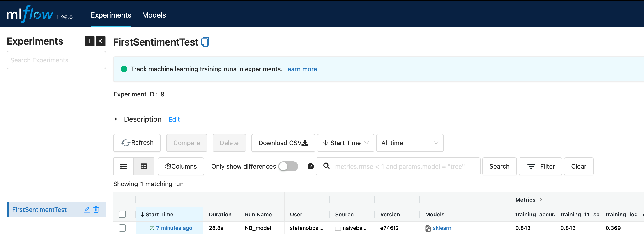
Task: Click the Experiment ID 9 text
Action: tap(139, 94)
